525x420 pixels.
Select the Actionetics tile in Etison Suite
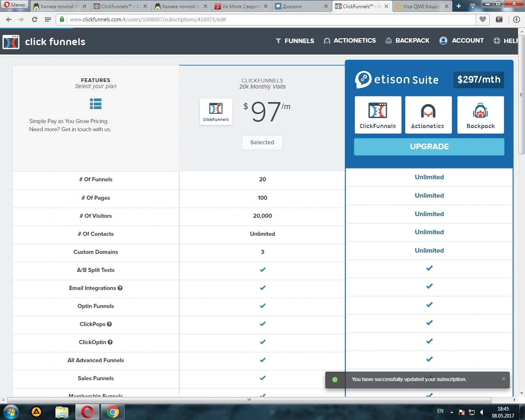pyautogui.click(x=428, y=115)
